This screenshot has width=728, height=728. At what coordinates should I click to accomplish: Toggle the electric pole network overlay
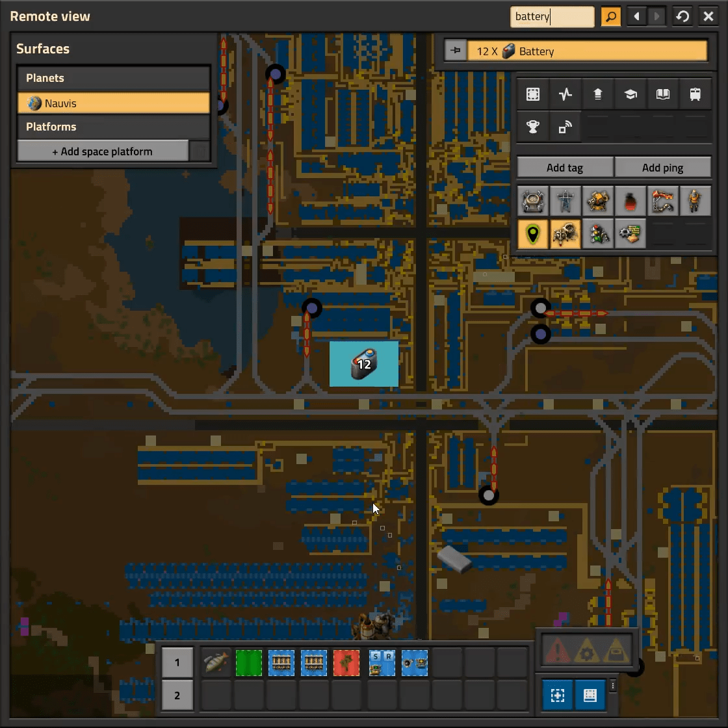click(x=565, y=201)
